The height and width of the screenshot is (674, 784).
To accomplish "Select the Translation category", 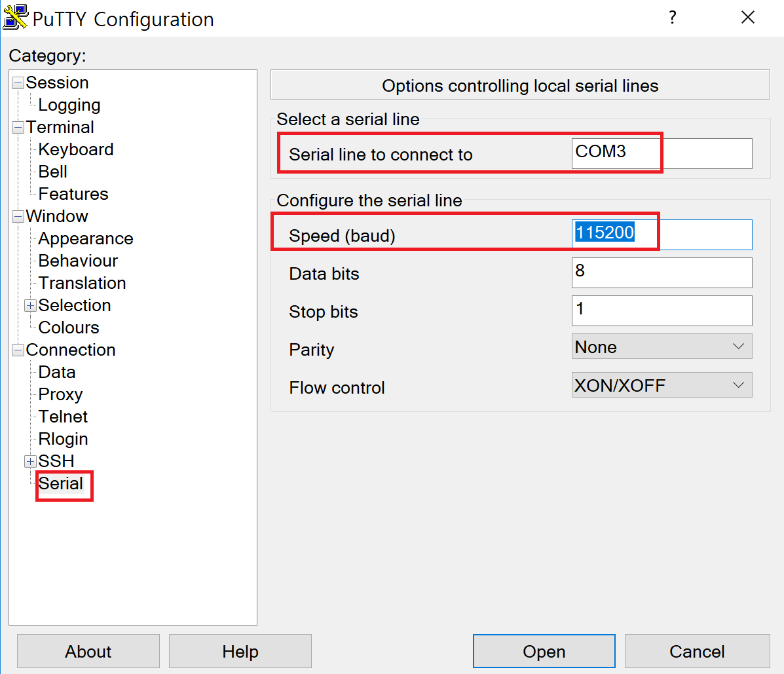I will (x=82, y=283).
